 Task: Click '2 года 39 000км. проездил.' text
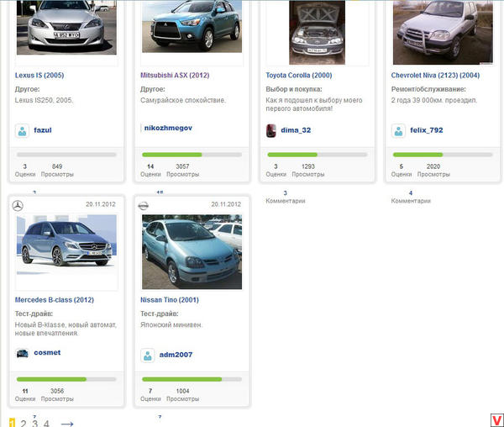tap(434, 100)
